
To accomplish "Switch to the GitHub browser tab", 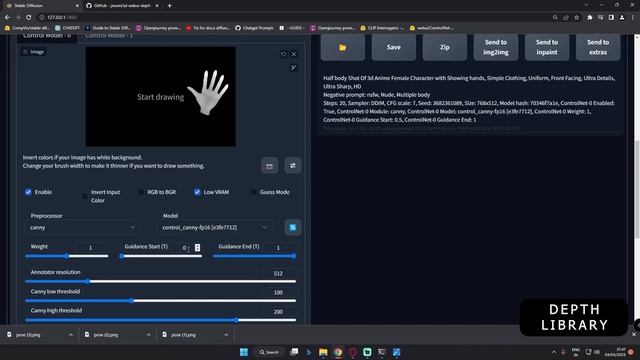I will pyautogui.click(x=122, y=6).
